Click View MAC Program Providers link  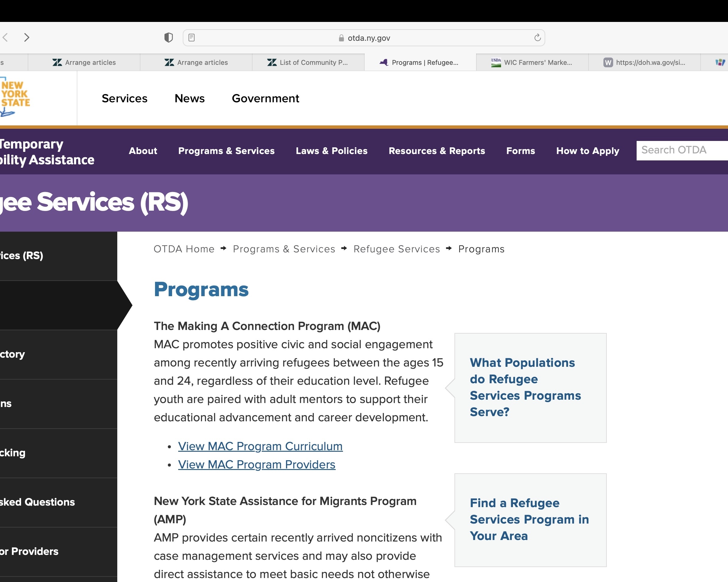256,465
